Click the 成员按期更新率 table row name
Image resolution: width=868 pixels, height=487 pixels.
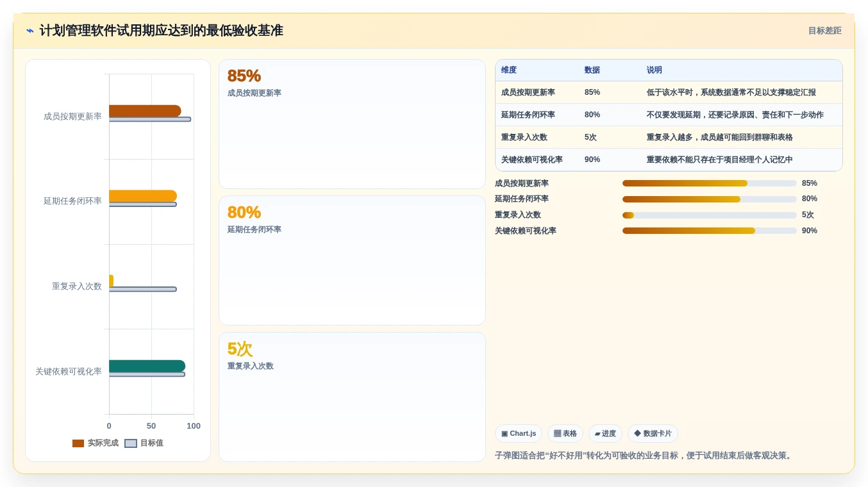528,93
